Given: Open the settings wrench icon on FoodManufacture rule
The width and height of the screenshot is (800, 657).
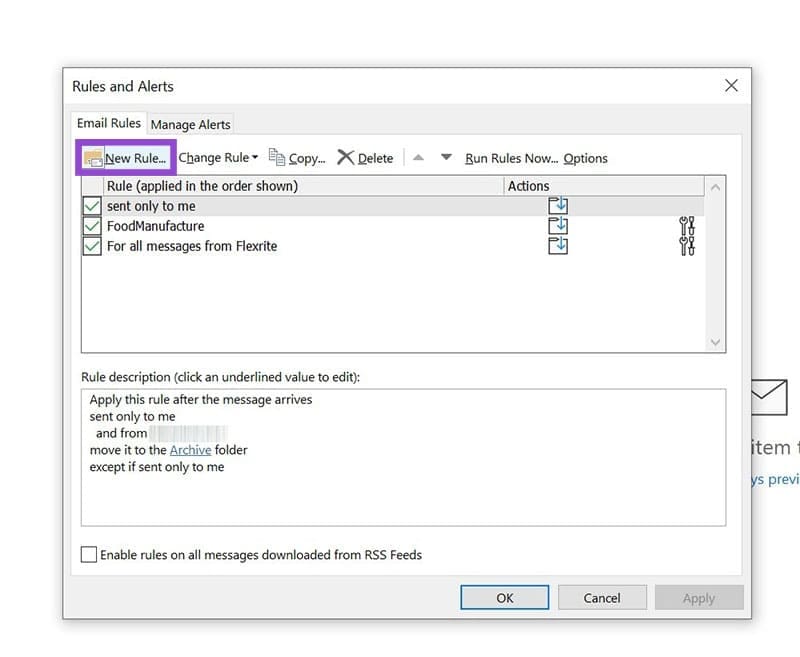Looking at the screenshot, I should click(687, 226).
